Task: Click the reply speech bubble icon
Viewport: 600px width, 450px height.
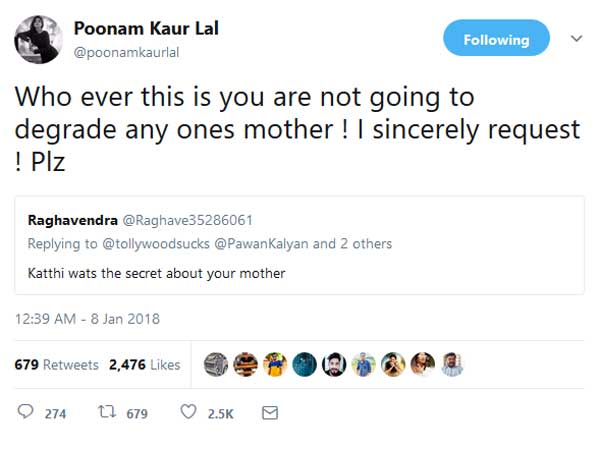Action: (26, 412)
